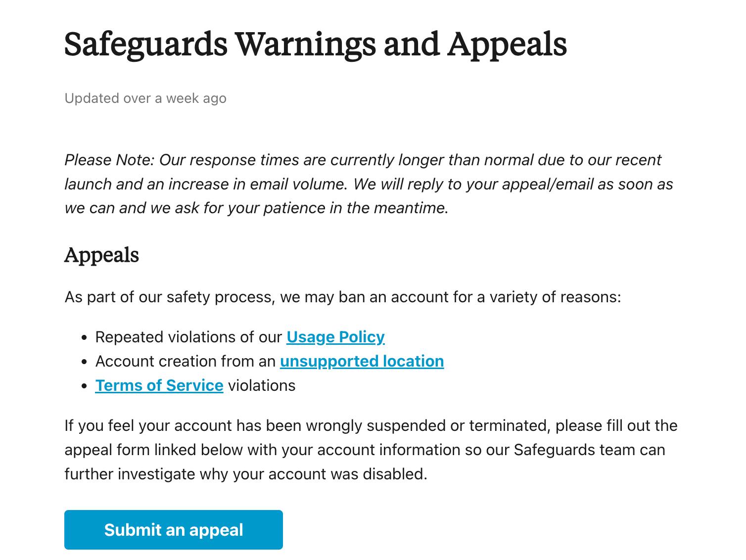Click the word 'violations' after Terms of Service
Screen dimensions: 746x560
coord(261,385)
